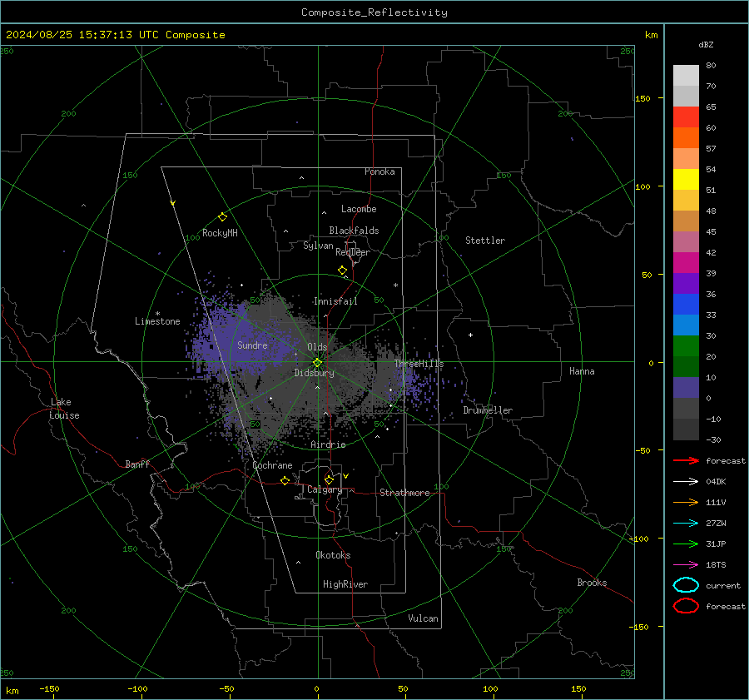Click the Drumheller city label
749x700 pixels.
(488, 410)
